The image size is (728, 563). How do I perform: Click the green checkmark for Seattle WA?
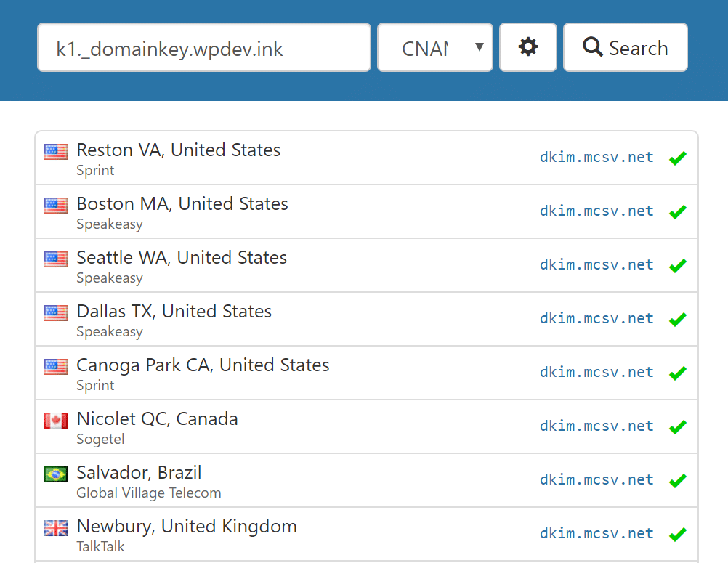(x=678, y=265)
